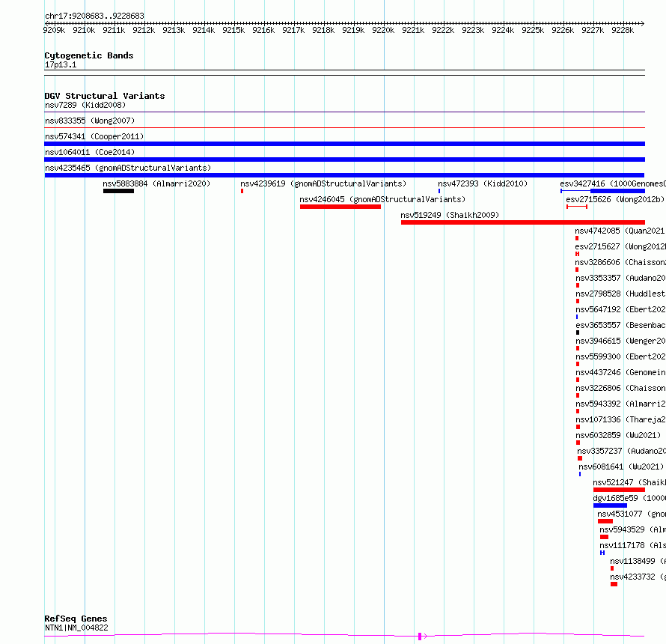
Task: Click the nsv4531077 variant label
Action: click(x=631, y=514)
